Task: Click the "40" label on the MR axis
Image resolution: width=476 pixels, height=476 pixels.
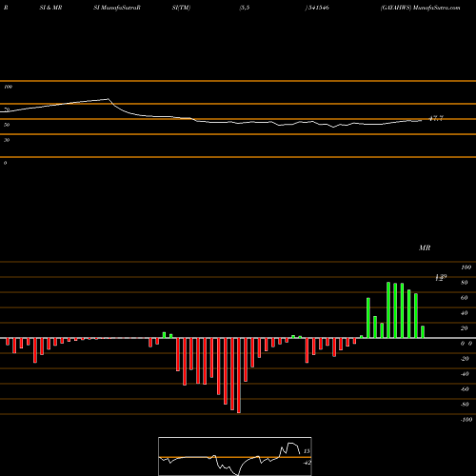Action: click(x=465, y=313)
